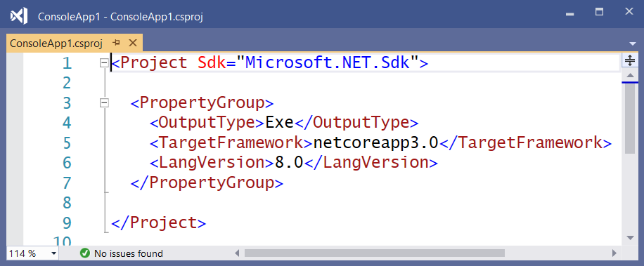644x266 pixels.
Task: Open the document tab list dropdown
Action: 632,44
